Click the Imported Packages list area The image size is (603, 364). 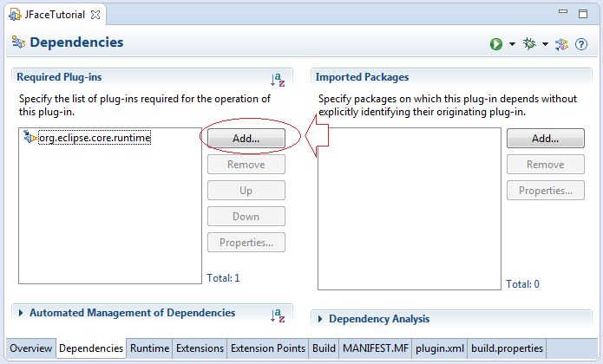tap(410, 209)
